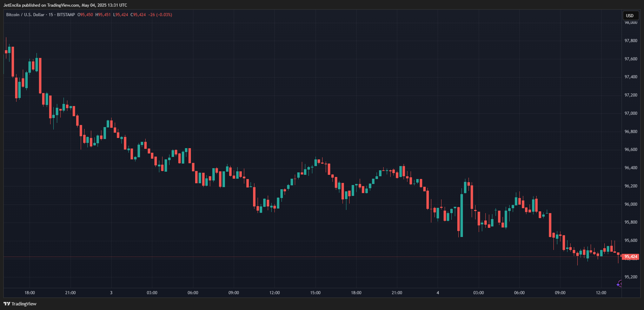Click the 95,200 price axis label
Image resolution: width=644 pixels, height=310 pixels.
pos(631,277)
